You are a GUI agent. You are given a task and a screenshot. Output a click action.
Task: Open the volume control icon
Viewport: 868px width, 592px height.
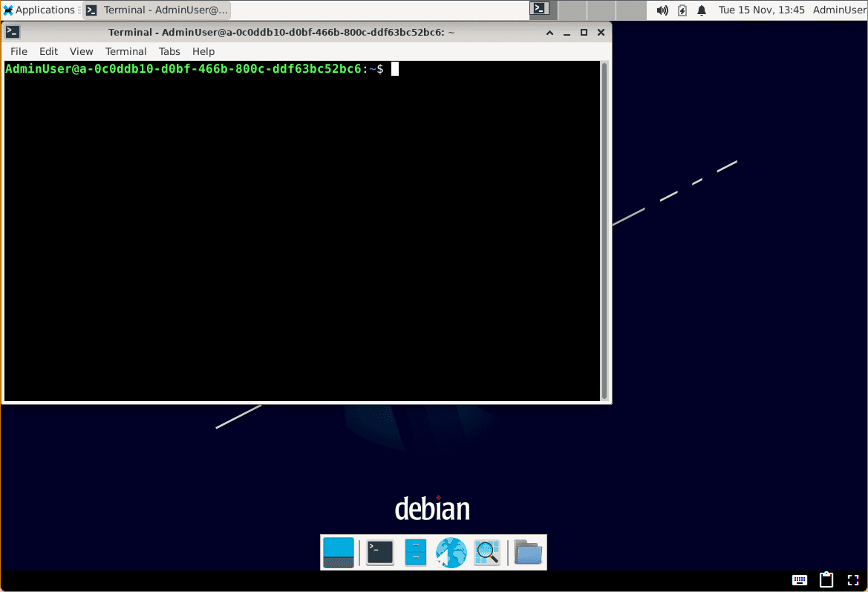[x=662, y=10]
